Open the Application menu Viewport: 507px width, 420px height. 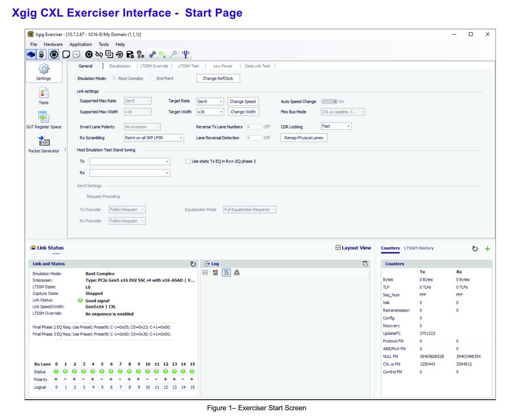81,44
